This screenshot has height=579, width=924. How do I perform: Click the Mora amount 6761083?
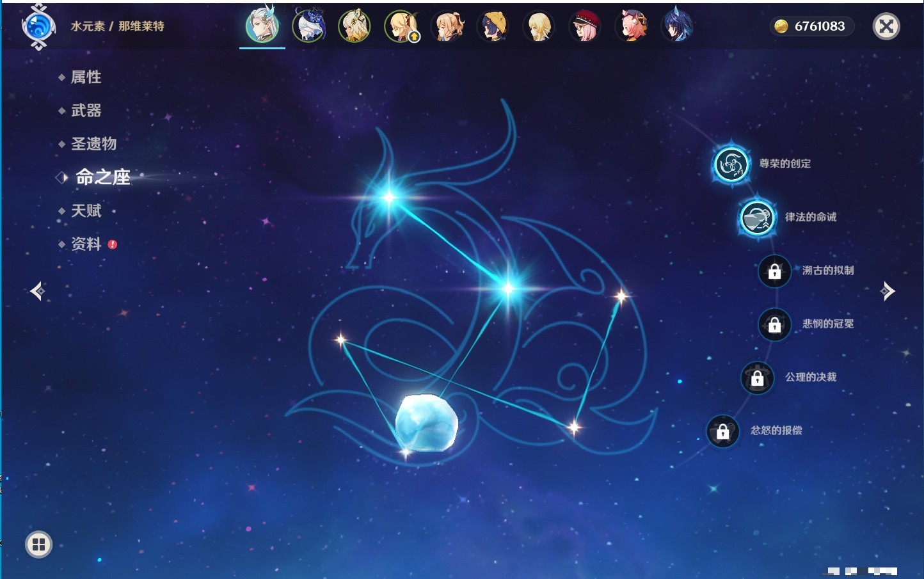click(820, 26)
